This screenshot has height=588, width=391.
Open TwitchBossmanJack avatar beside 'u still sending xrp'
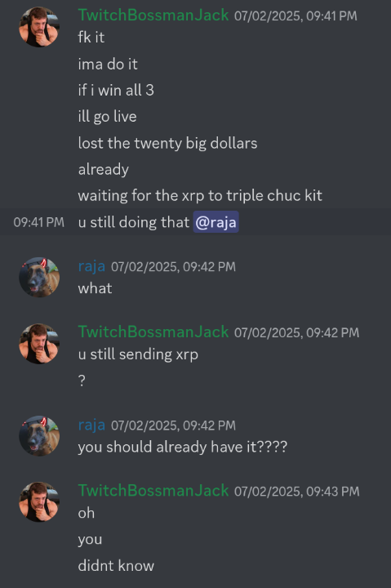tap(39, 344)
